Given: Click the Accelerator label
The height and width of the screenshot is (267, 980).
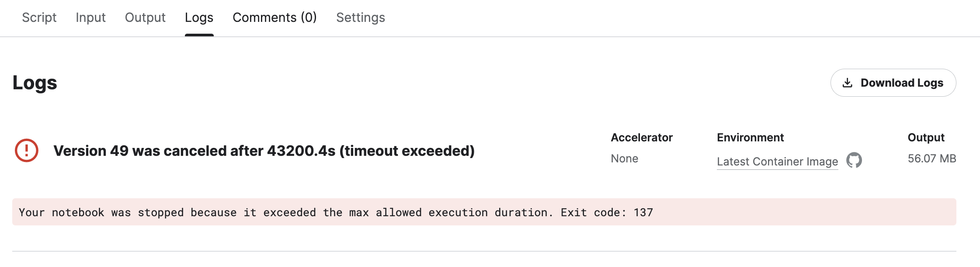Looking at the screenshot, I should tap(641, 137).
